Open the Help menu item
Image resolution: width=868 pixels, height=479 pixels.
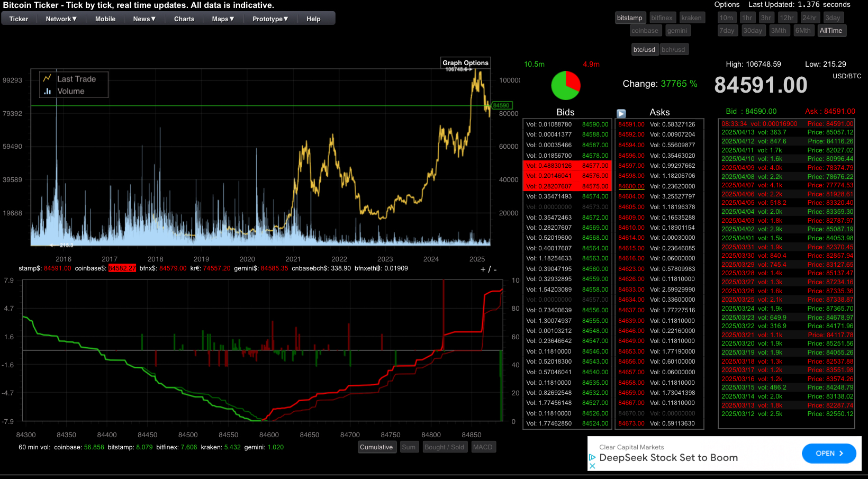point(314,19)
